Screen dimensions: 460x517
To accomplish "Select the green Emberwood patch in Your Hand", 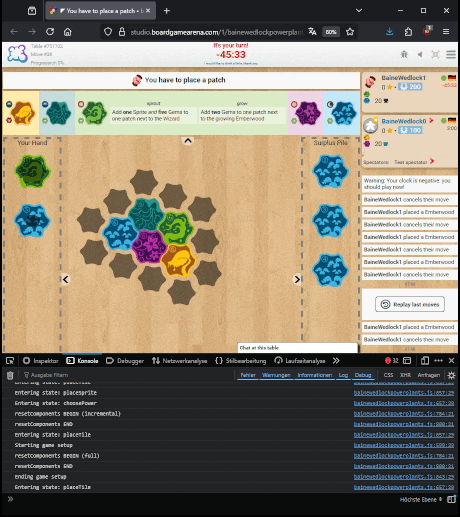I will [32, 171].
